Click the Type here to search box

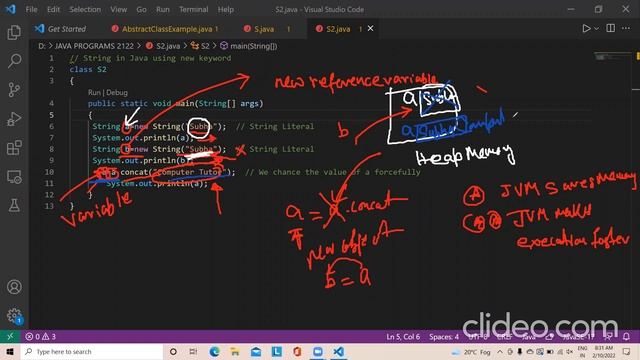92,351
